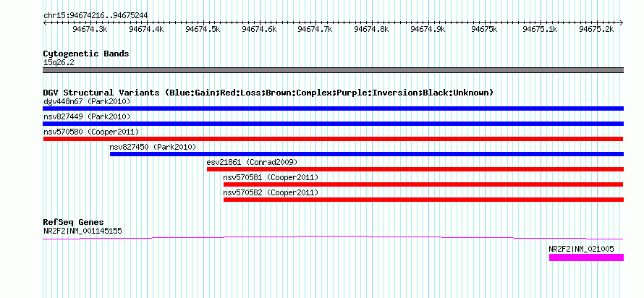Viewport: 644px width, 298px height.
Task: Click the nsv570582 (Cooper2011) label
Action: 271,192
